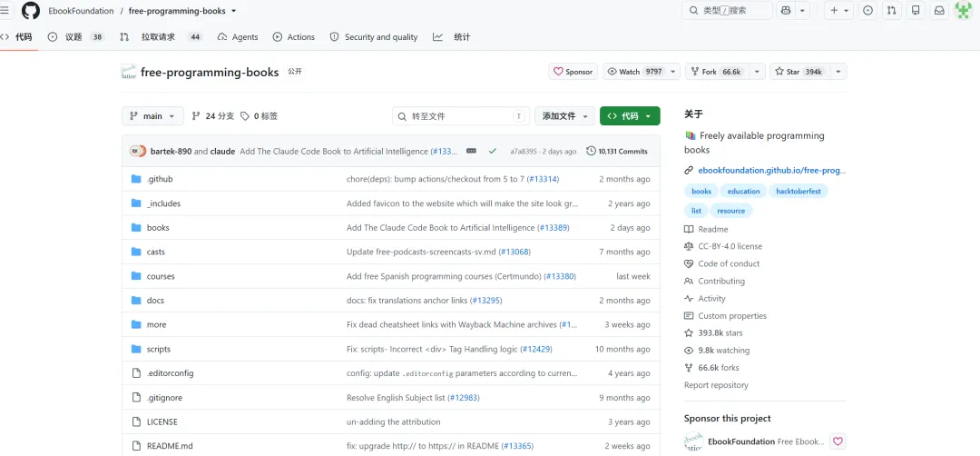The image size is (980, 456).
Task: Click the 24 branches link
Action: coord(212,116)
